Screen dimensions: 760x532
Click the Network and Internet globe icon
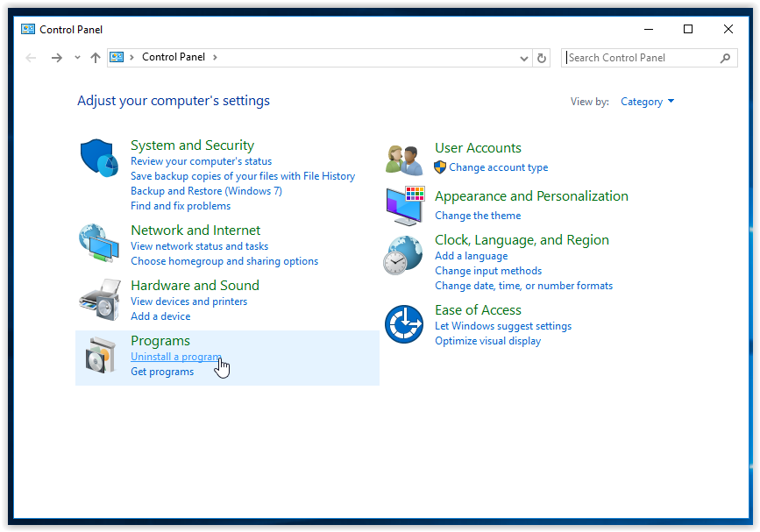[x=99, y=243]
